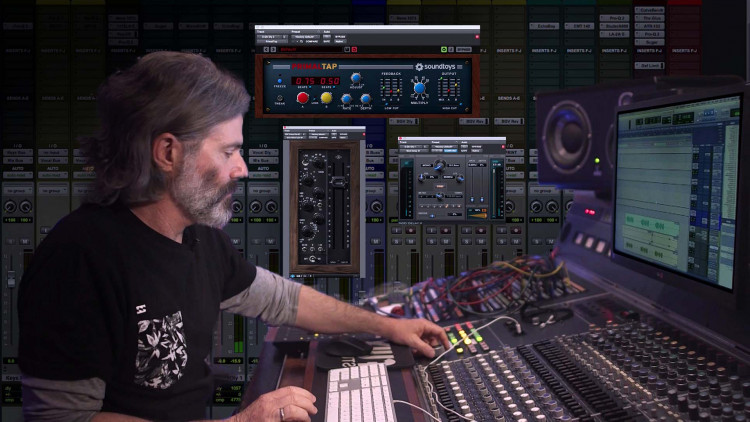Click the red A tap button
750x422 pixels.
tap(302, 98)
